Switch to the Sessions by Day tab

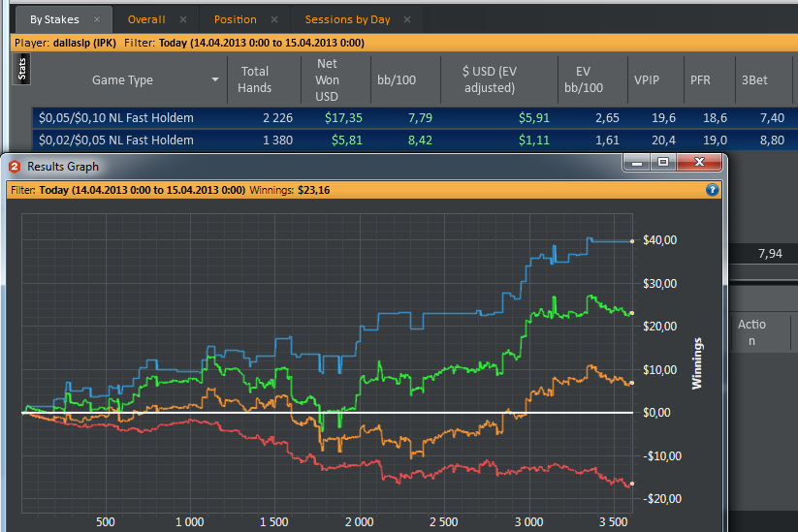(x=347, y=19)
